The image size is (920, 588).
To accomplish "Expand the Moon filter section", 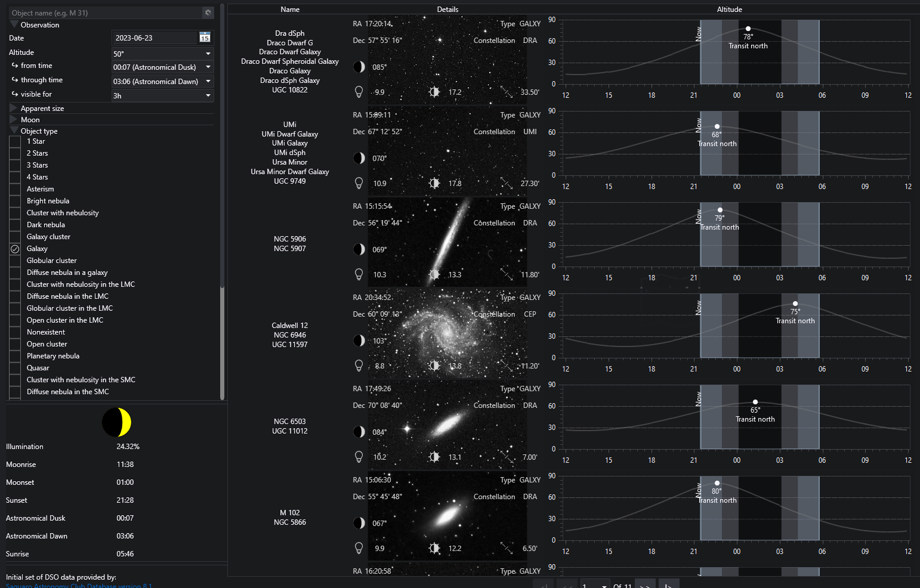I will [14, 119].
